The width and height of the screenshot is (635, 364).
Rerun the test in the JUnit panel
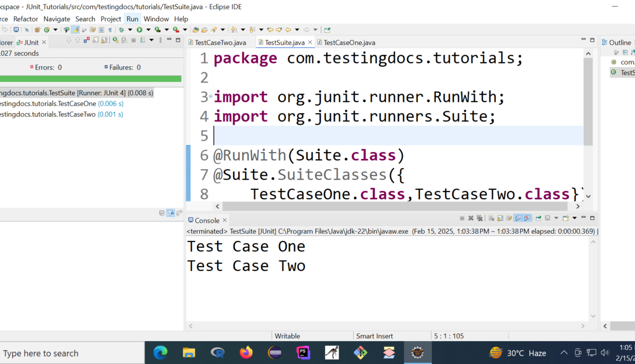(x=116, y=40)
